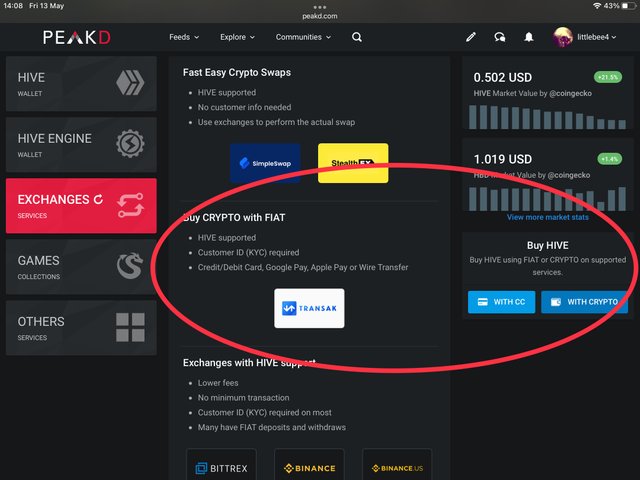Click the Buy HIVE heading
The image size is (640, 480).
point(547,245)
